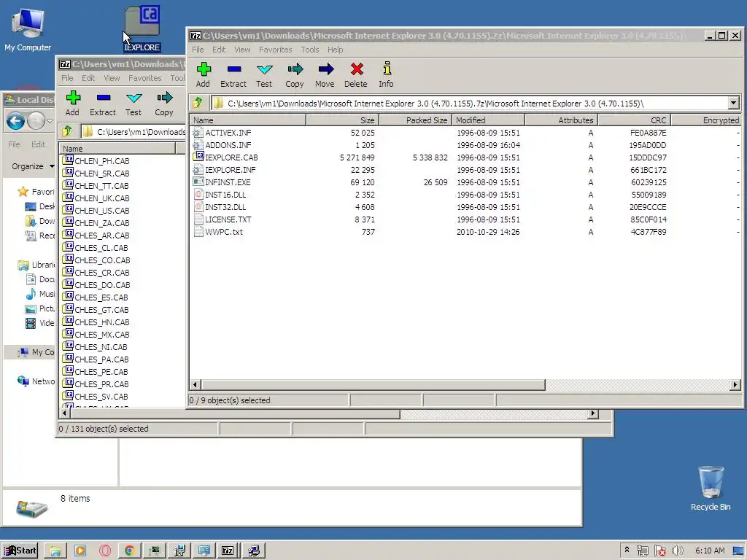
Task: Select IEXPLORE.CAB file in list
Action: tap(225, 157)
